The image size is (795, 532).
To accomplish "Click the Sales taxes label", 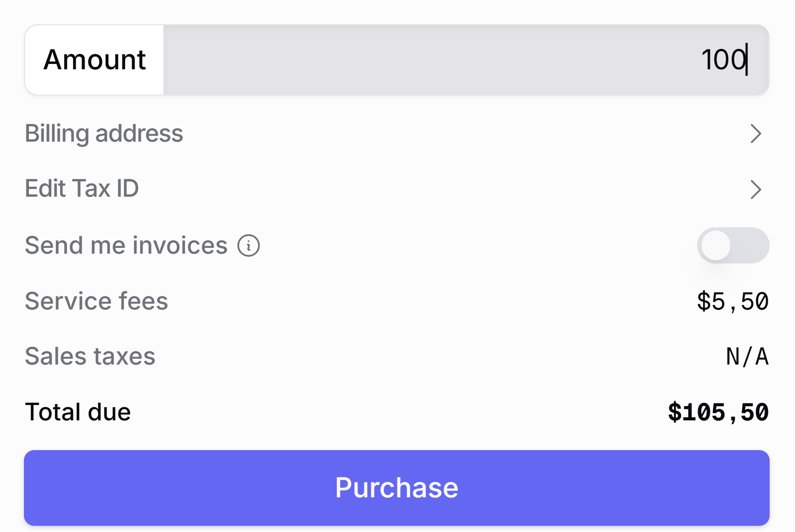I will (90, 356).
